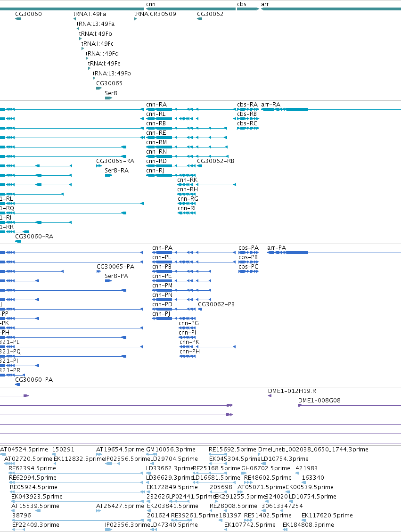
Task: Open the cnn-RE transcript label
Action: click(x=156, y=133)
